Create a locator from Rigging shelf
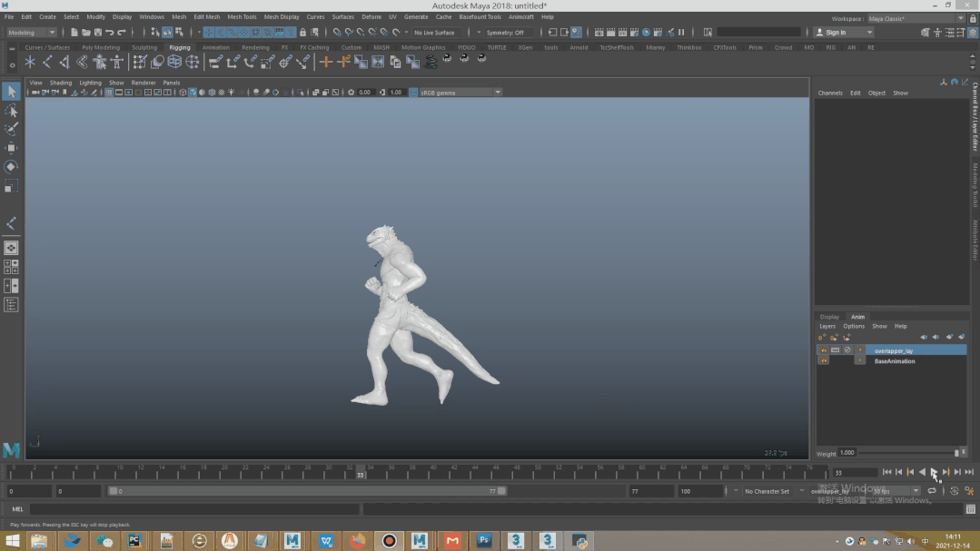 point(30,62)
